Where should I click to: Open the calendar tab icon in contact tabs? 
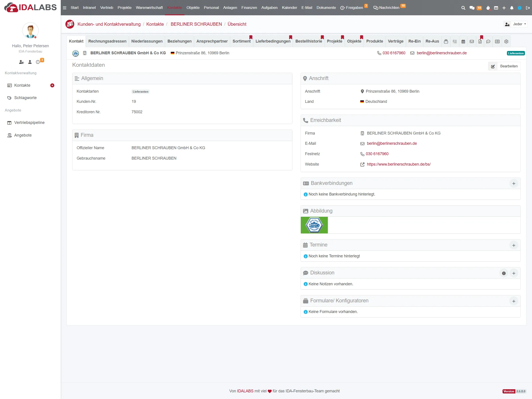click(x=463, y=41)
